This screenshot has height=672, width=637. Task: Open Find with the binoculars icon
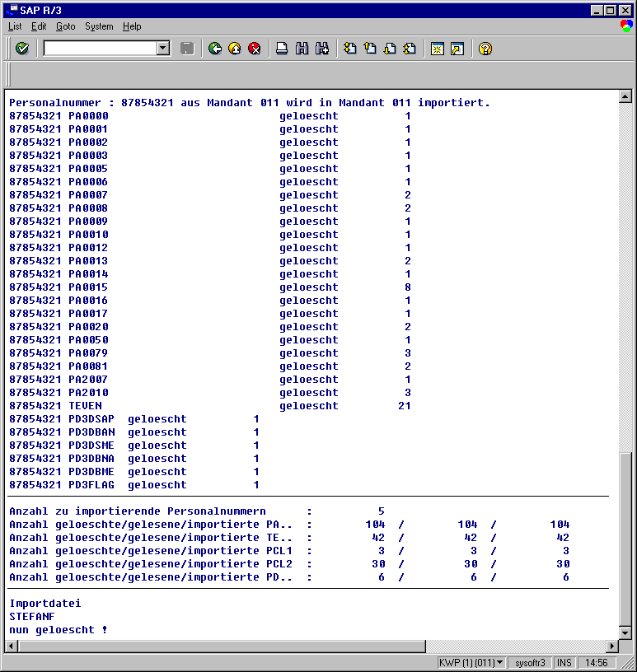tap(302, 49)
